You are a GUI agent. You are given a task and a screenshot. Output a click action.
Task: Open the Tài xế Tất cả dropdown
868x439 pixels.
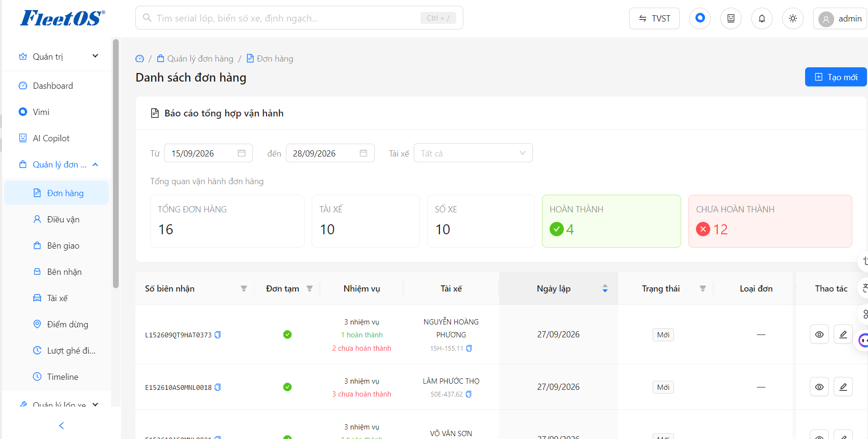point(473,153)
